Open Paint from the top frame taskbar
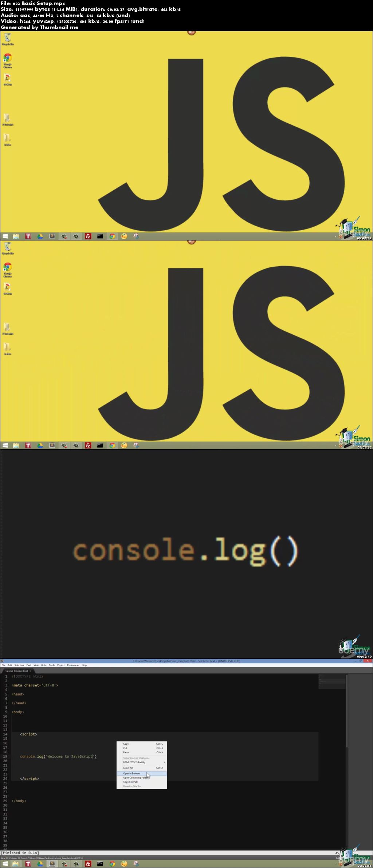373x868 pixels. (124, 236)
